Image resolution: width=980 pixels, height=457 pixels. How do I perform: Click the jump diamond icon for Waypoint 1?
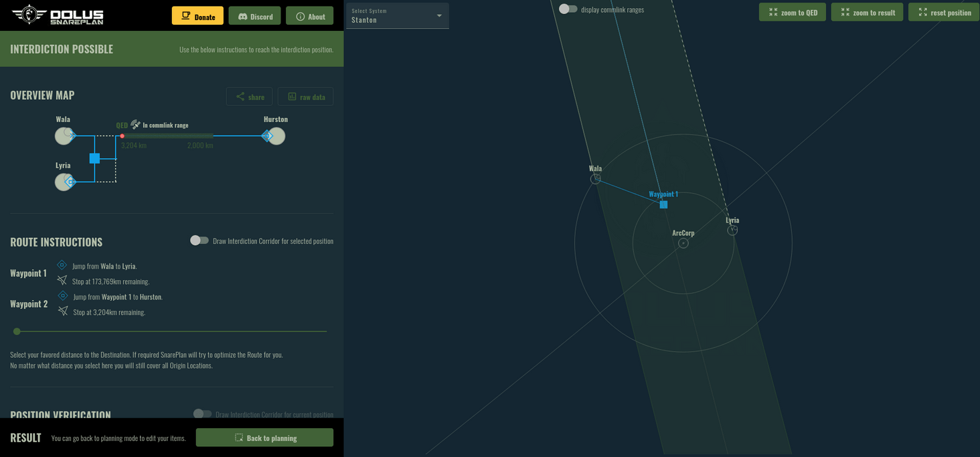tap(62, 265)
